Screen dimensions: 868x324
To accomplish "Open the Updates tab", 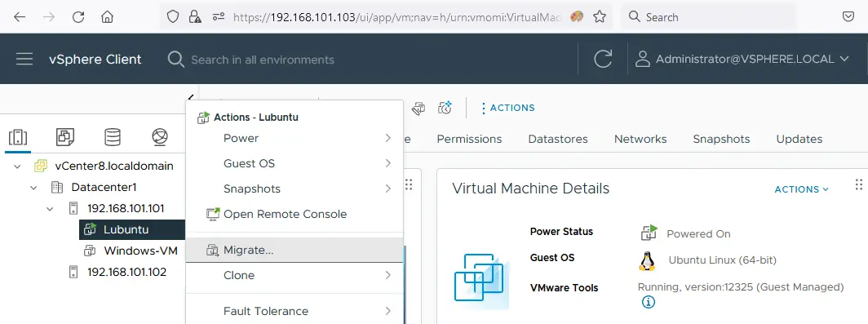I will click(x=799, y=139).
